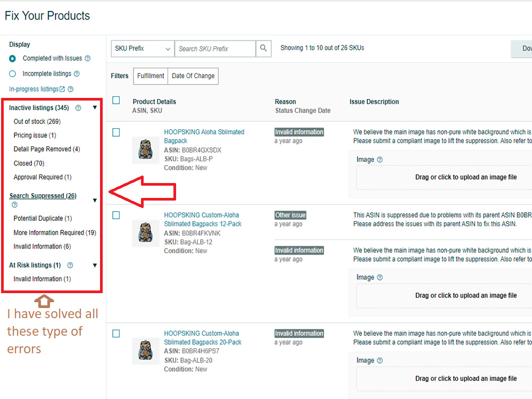Open the SKU Prefix dropdown
This screenshot has width=532, height=399.
pyautogui.click(x=143, y=48)
